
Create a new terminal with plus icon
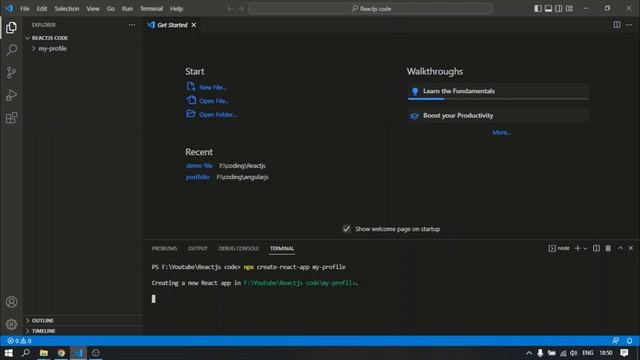pos(577,248)
